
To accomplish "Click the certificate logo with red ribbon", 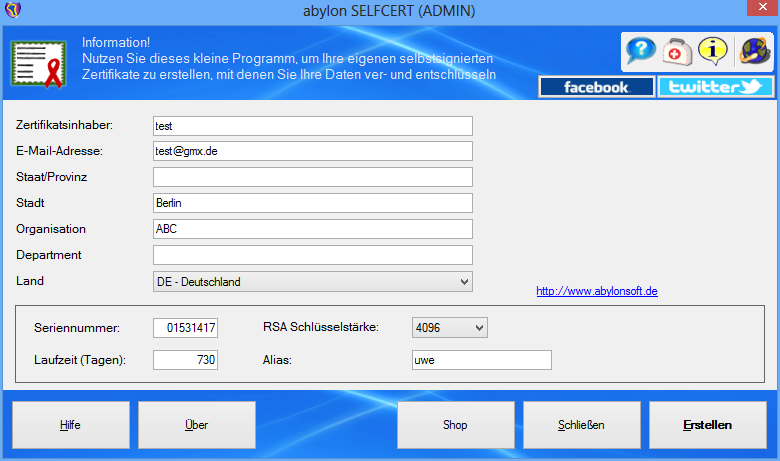I will [x=39, y=65].
